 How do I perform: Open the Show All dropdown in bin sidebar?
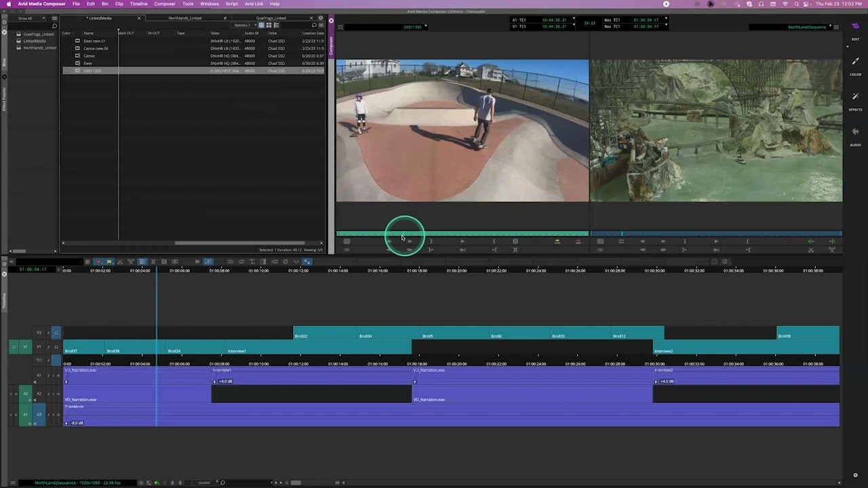point(28,18)
